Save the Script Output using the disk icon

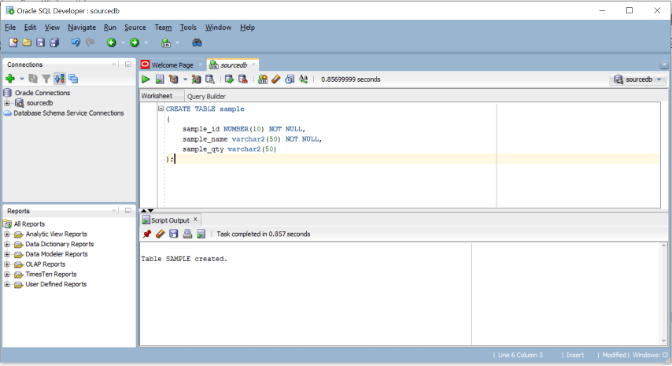point(174,234)
